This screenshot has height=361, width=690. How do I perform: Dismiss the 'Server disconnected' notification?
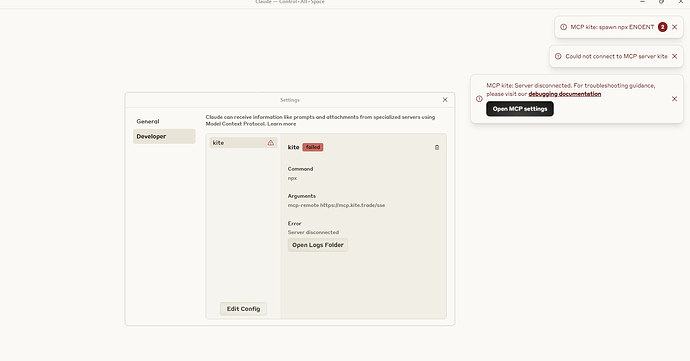(x=674, y=99)
